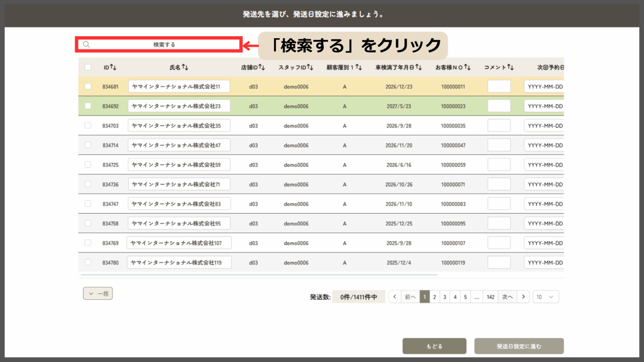644x362 pixels.
Task: Sort by 店舗ID column arrows
Action: [x=262, y=67]
